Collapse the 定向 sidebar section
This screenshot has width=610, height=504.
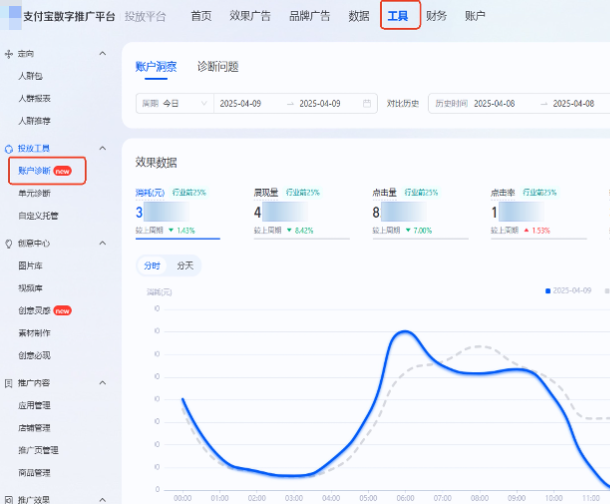coord(103,53)
